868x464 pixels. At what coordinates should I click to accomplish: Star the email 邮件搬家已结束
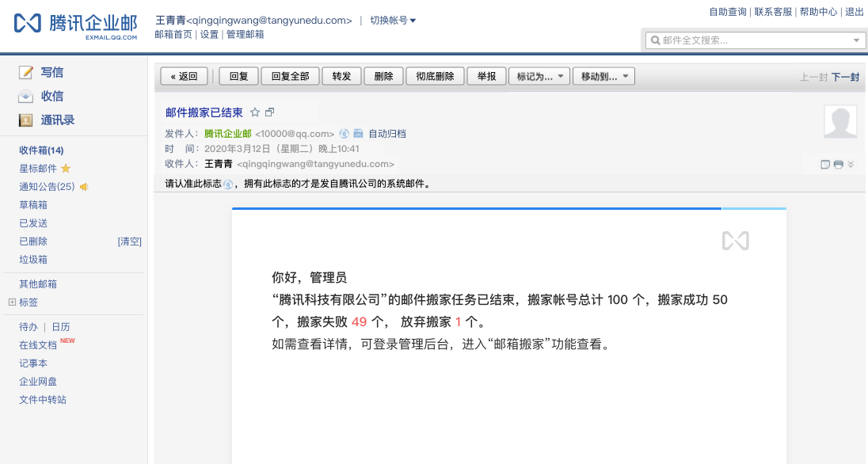click(255, 112)
